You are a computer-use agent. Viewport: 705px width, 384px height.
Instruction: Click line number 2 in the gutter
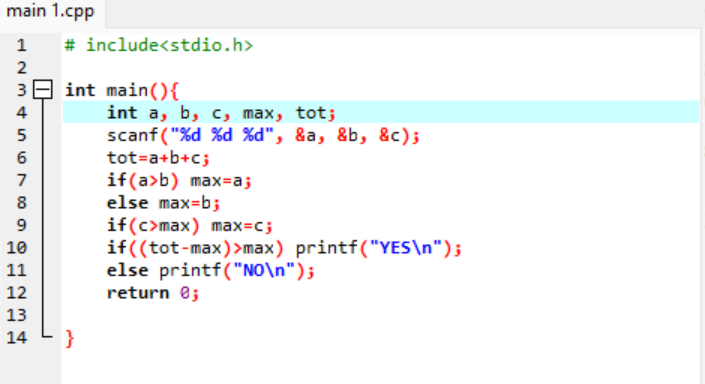click(22, 68)
